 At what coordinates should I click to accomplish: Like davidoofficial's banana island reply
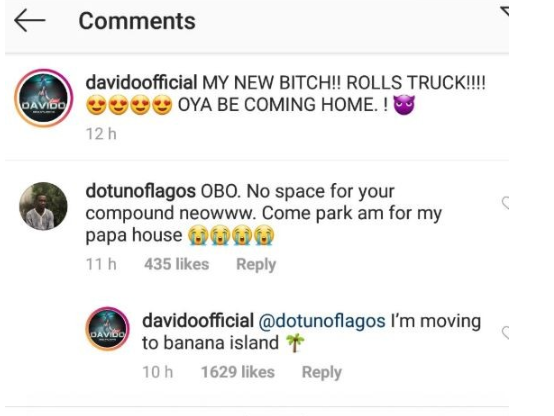pos(506,333)
